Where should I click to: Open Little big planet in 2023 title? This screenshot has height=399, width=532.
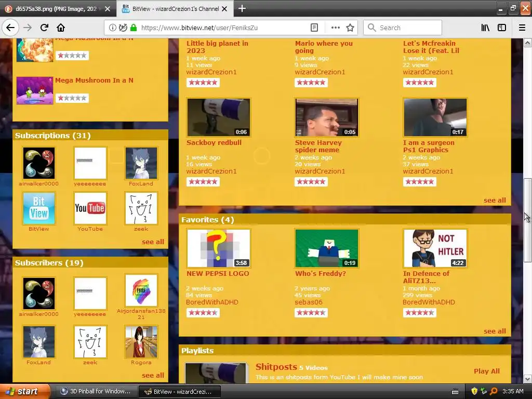coord(217,47)
